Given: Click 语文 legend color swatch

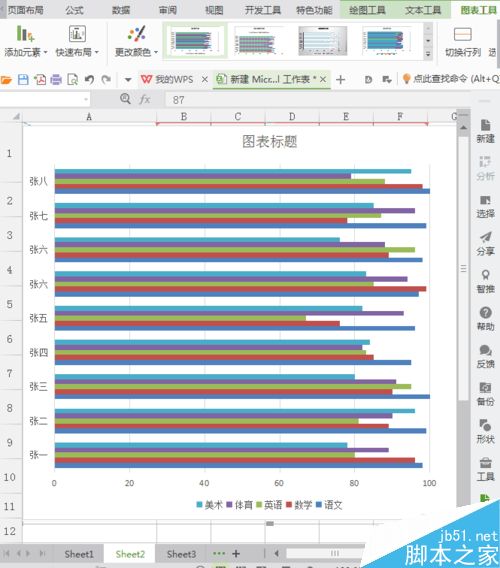Looking at the screenshot, I should (x=319, y=504).
